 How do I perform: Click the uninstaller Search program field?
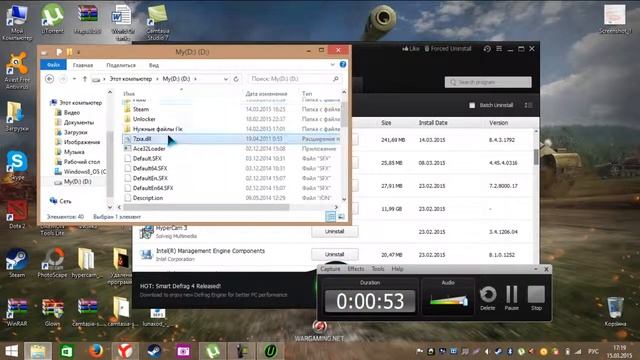pyautogui.click(x=488, y=82)
